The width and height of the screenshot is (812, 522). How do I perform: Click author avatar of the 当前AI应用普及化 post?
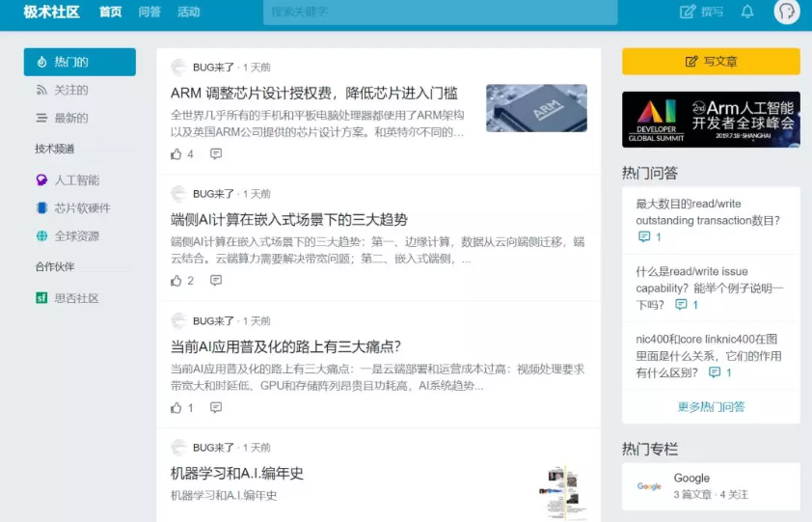pos(178,321)
